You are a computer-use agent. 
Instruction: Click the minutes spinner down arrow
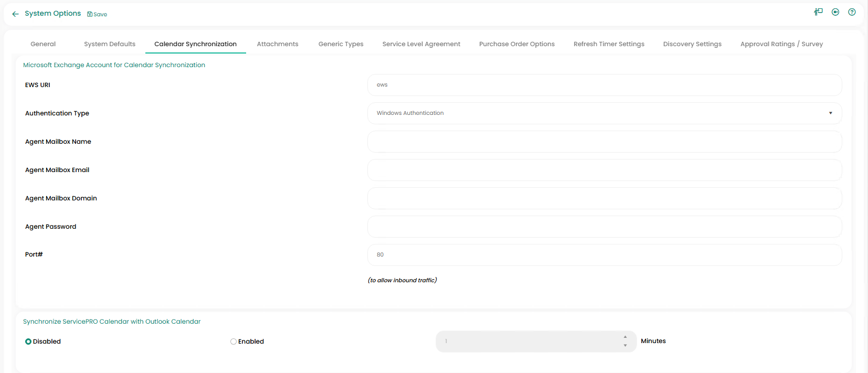625,345
